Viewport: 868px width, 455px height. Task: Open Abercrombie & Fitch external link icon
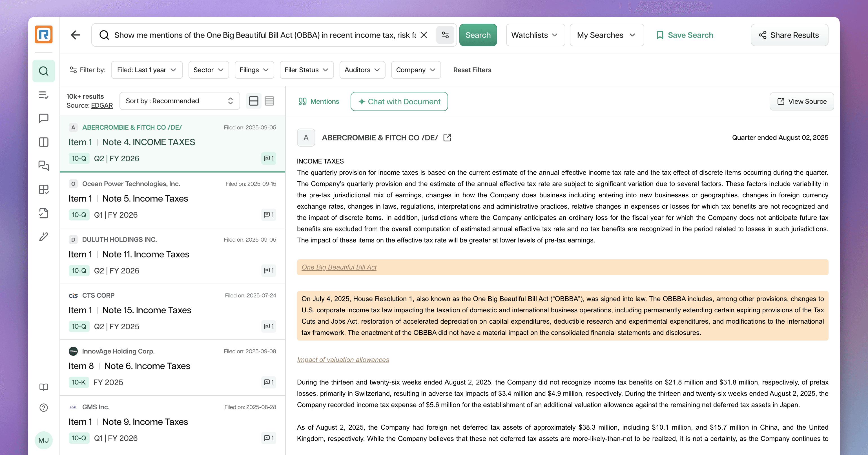pyautogui.click(x=447, y=138)
